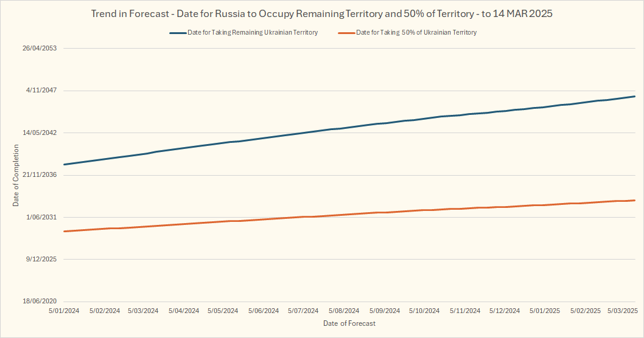Click the 21/11/2036 y-axis label
The height and width of the screenshot is (338, 644).
(x=40, y=175)
